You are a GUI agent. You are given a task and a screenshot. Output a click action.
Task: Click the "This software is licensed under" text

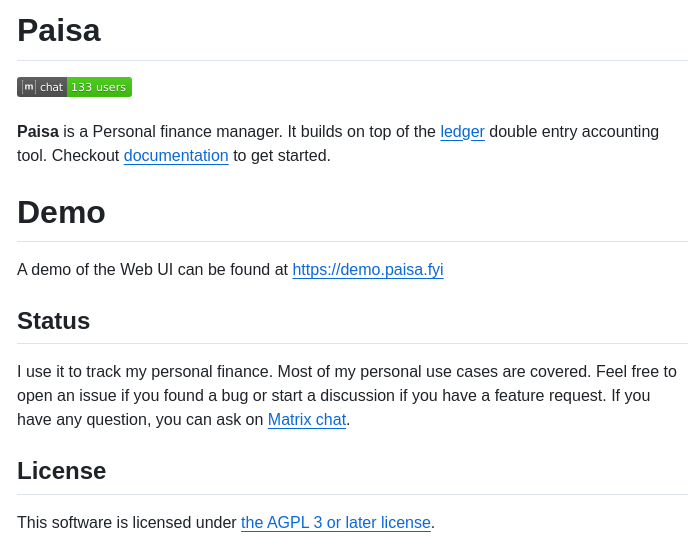click(127, 523)
